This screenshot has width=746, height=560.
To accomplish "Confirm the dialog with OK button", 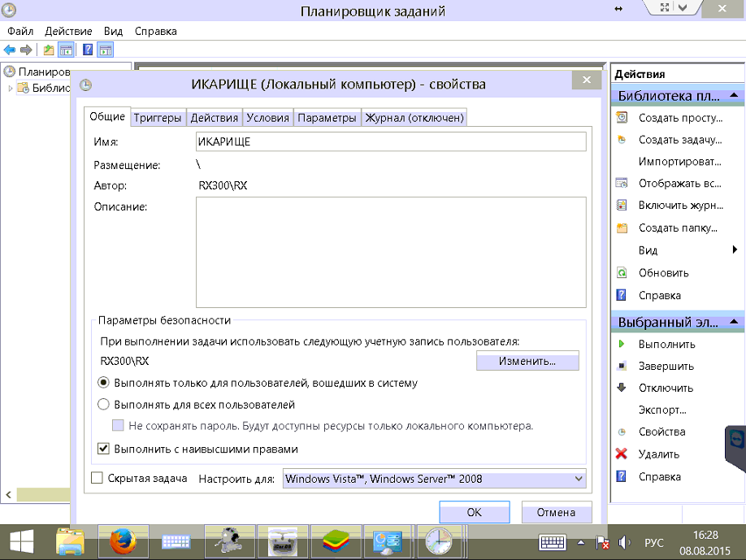I will tap(474, 512).
